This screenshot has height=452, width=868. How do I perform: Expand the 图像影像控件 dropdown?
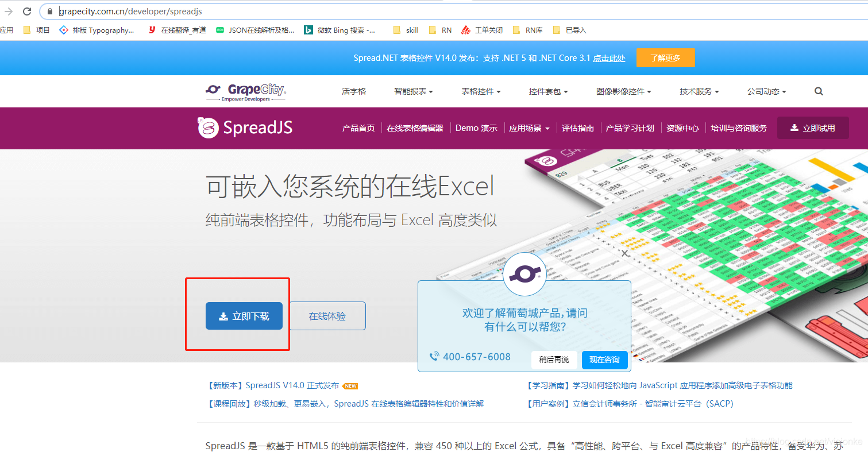click(x=624, y=91)
